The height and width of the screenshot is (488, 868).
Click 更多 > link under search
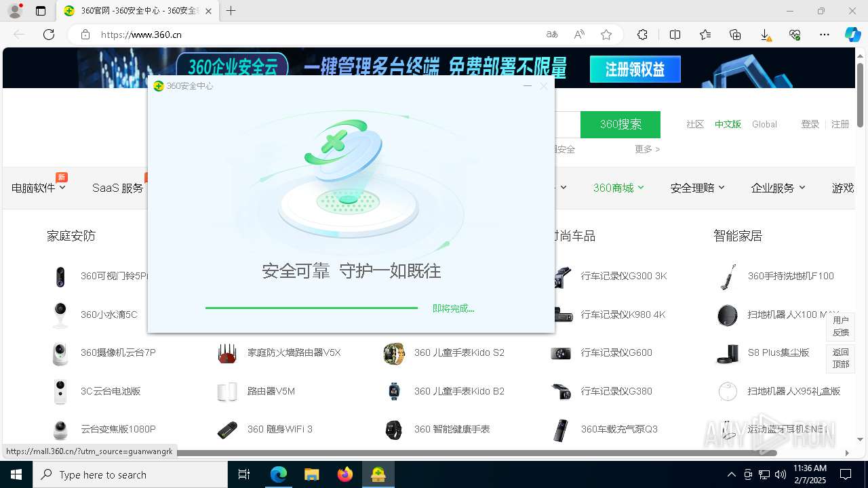click(x=647, y=149)
